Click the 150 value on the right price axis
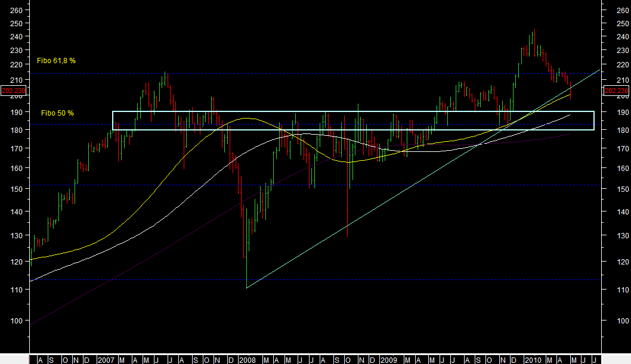 point(623,189)
